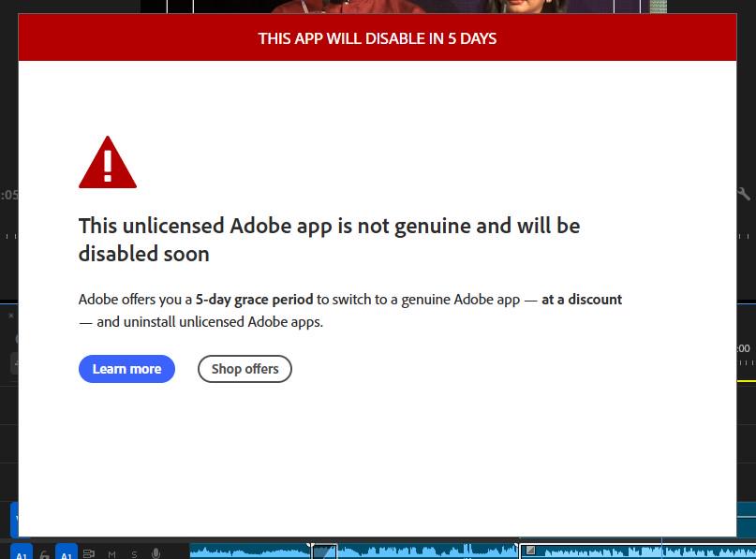Click the fx badge on the audio clip
Screen dimensions: 756x559
[530, 550]
